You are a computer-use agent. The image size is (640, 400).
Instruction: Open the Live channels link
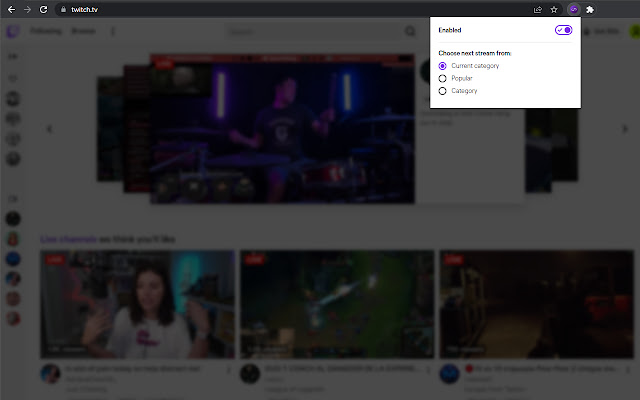tap(69, 239)
